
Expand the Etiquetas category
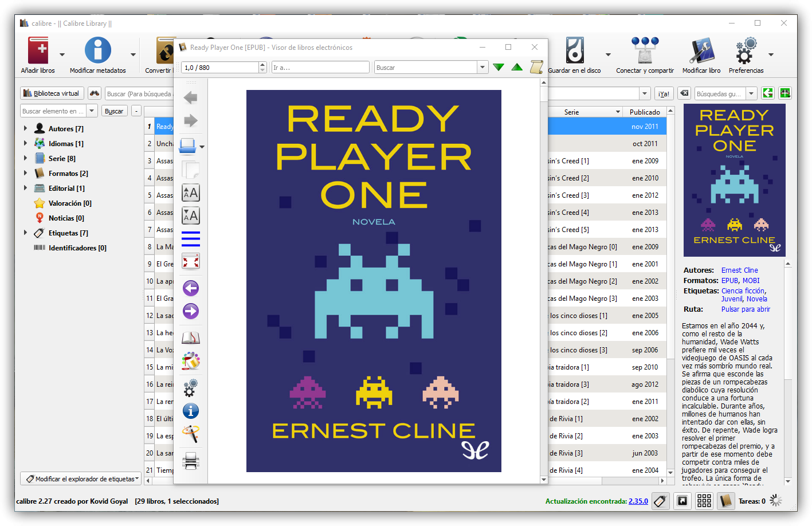[x=25, y=233]
